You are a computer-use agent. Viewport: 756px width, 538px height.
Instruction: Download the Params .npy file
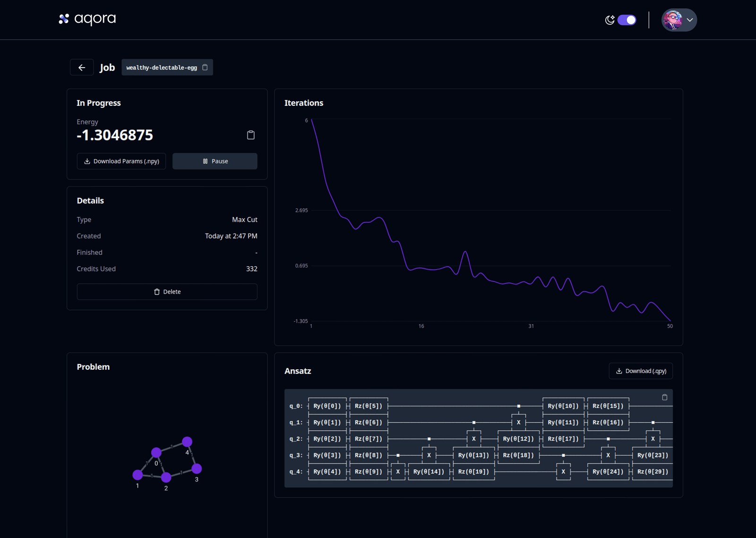click(121, 161)
